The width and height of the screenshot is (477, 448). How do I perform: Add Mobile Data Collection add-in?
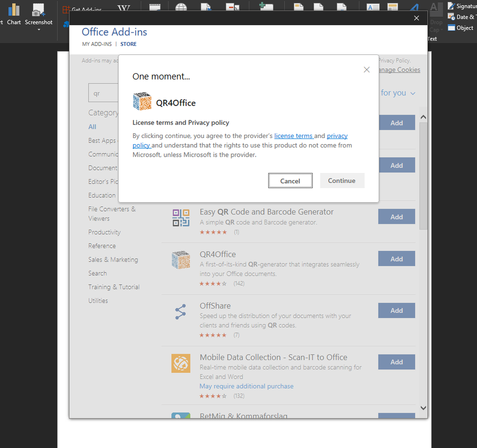(397, 362)
